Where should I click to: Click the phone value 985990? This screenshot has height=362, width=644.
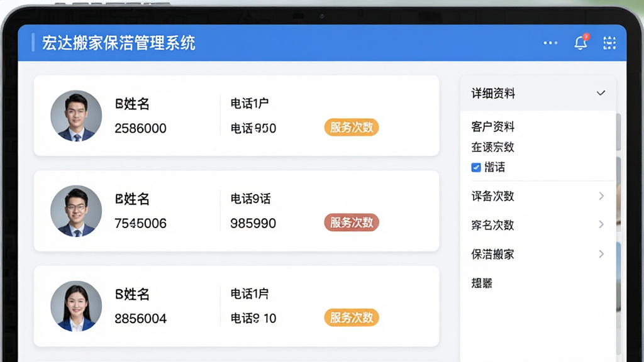pos(253,223)
